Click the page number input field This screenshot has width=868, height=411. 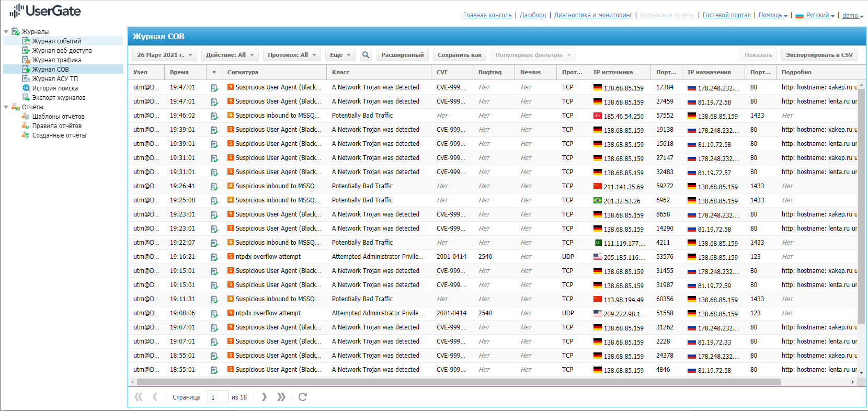(218, 397)
